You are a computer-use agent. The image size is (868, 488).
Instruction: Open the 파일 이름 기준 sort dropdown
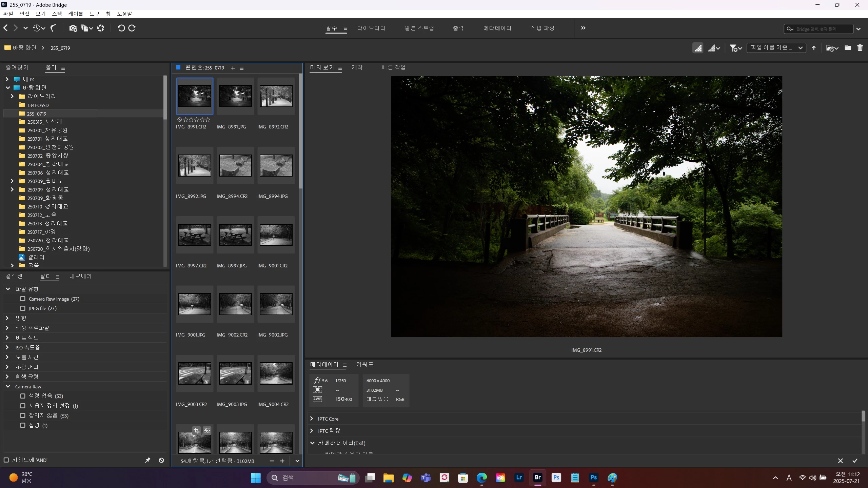(776, 48)
